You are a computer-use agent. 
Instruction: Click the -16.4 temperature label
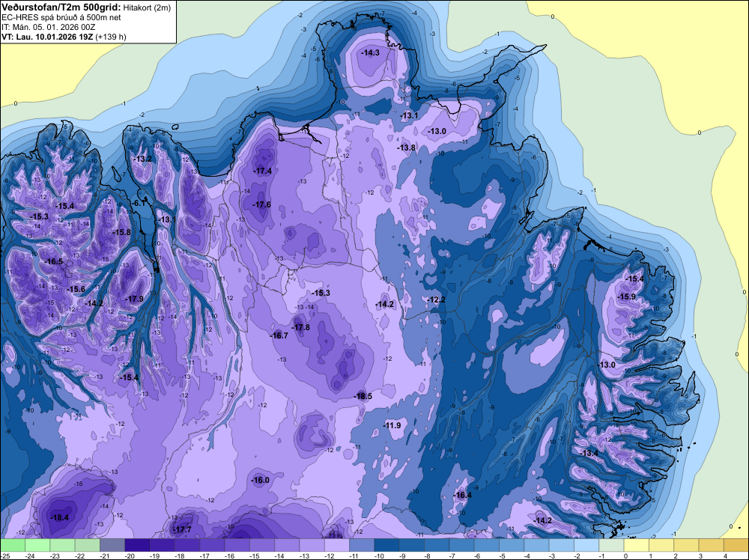tap(463, 495)
